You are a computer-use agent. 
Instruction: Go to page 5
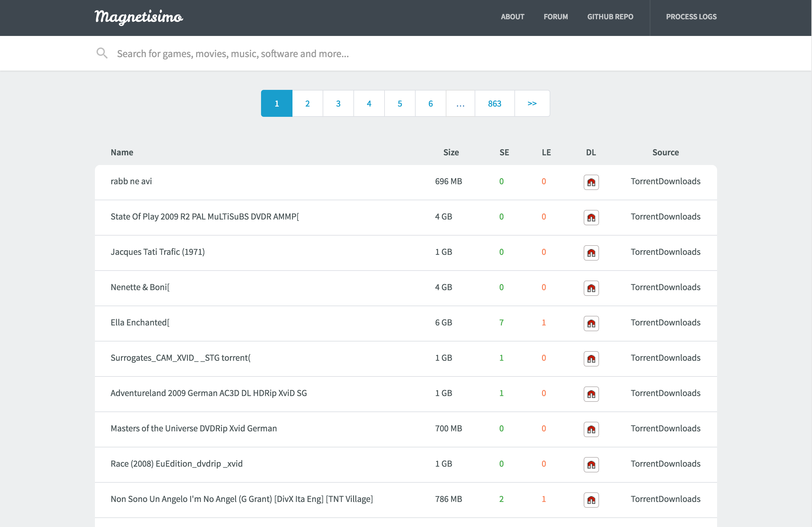pyautogui.click(x=400, y=103)
